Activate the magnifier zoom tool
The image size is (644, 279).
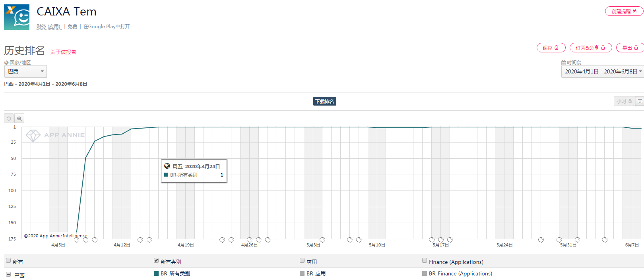pos(19,118)
